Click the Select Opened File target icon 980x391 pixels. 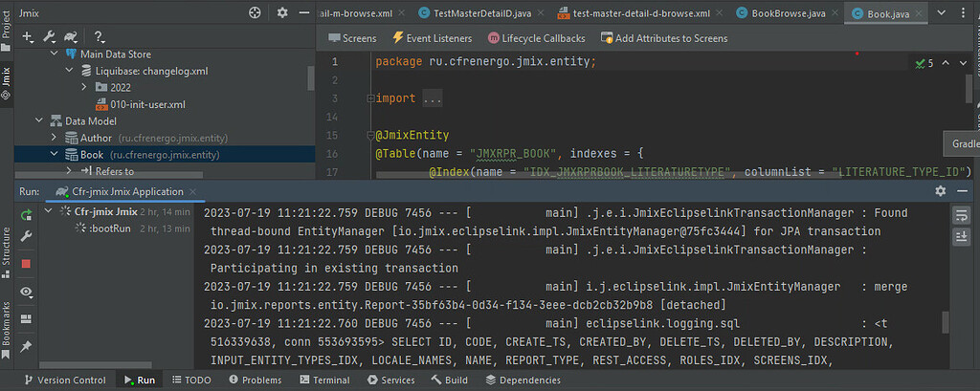click(x=255, y=12)
